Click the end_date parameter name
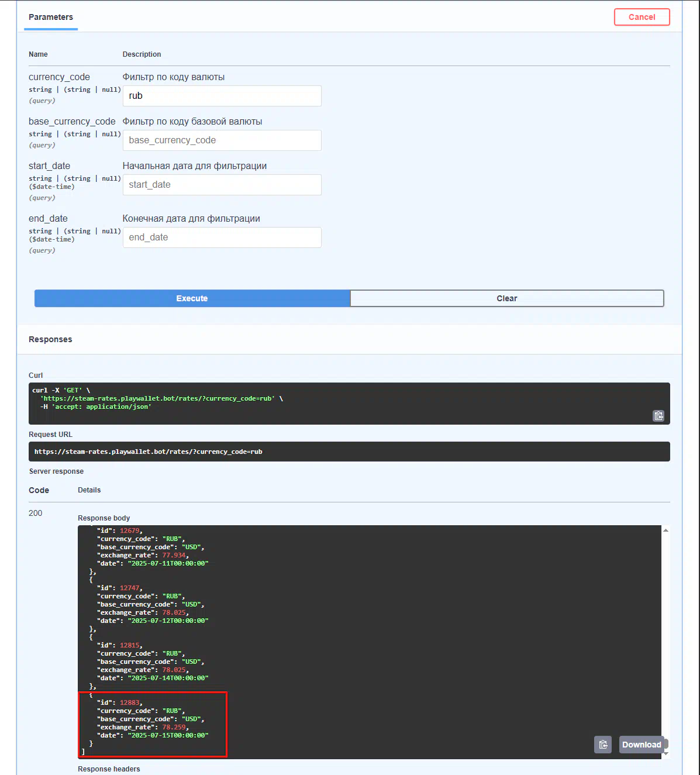This screenshot has height=775, width=700. pos(48,219)
